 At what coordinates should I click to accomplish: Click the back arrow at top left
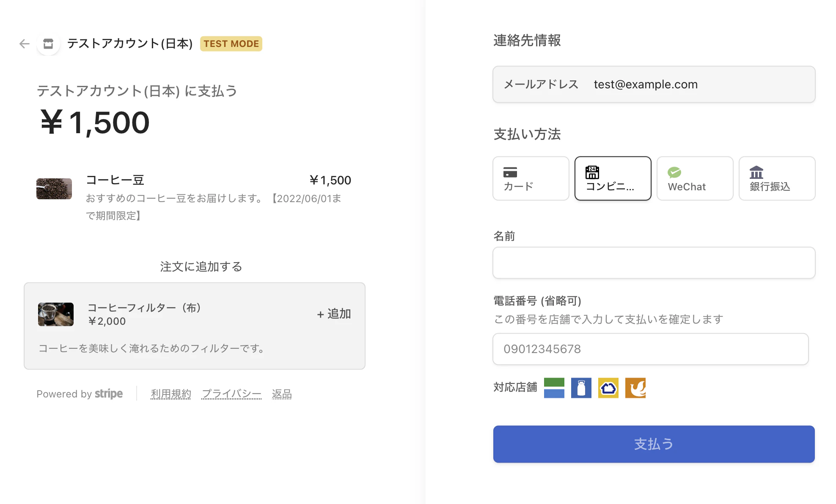click(x=24, y=44)
